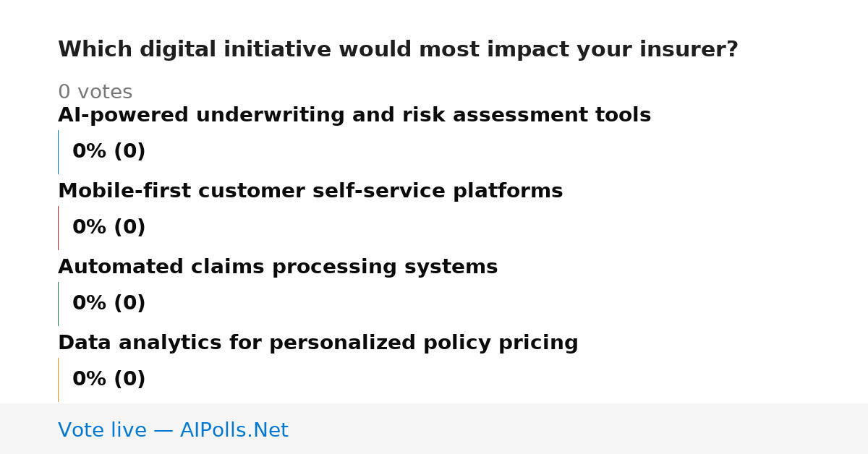Select the AI-powered underwriting and risk assessment option

pos(354,116)
